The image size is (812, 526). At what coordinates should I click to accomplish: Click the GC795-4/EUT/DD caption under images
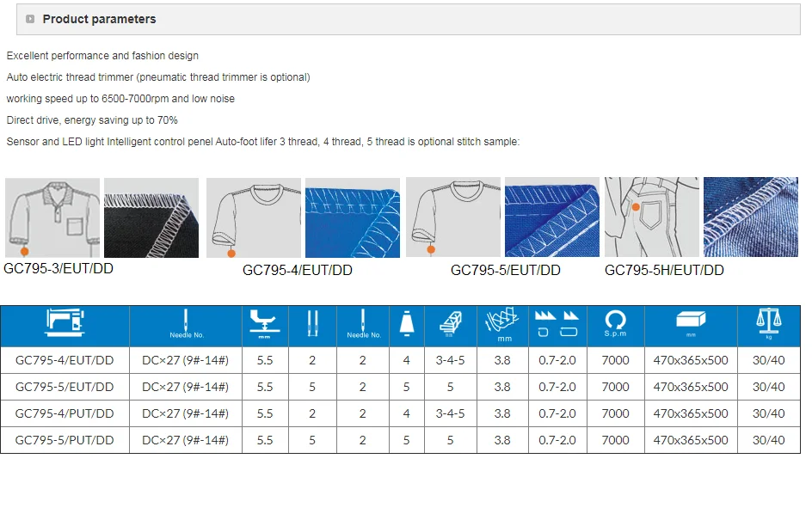click(x=298, y=270)
